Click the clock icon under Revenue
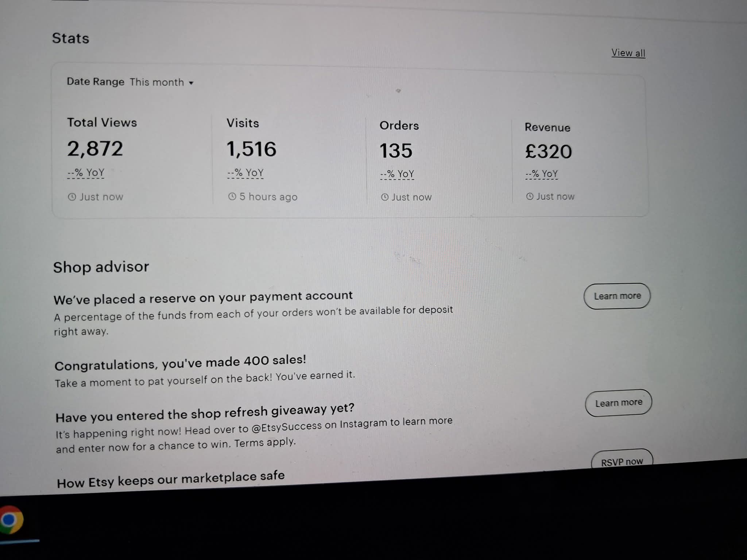The height and width of the screenshot is (560, 747). (x=530, y=197)
